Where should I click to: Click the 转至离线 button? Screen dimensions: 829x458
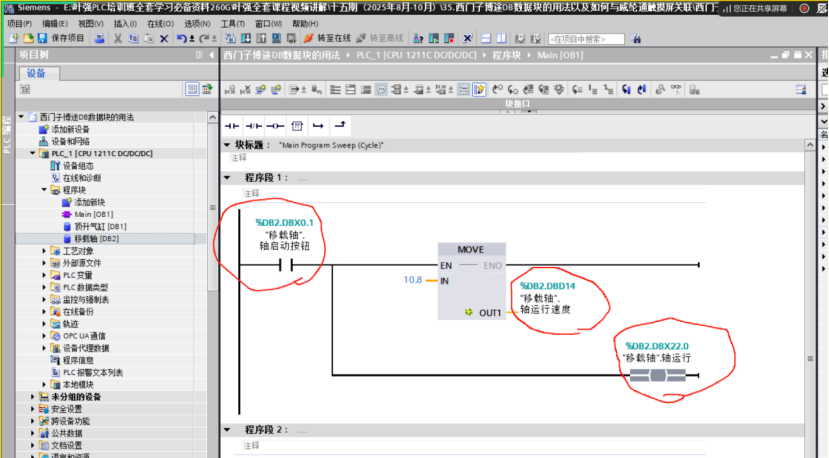(x=380, y=39)
